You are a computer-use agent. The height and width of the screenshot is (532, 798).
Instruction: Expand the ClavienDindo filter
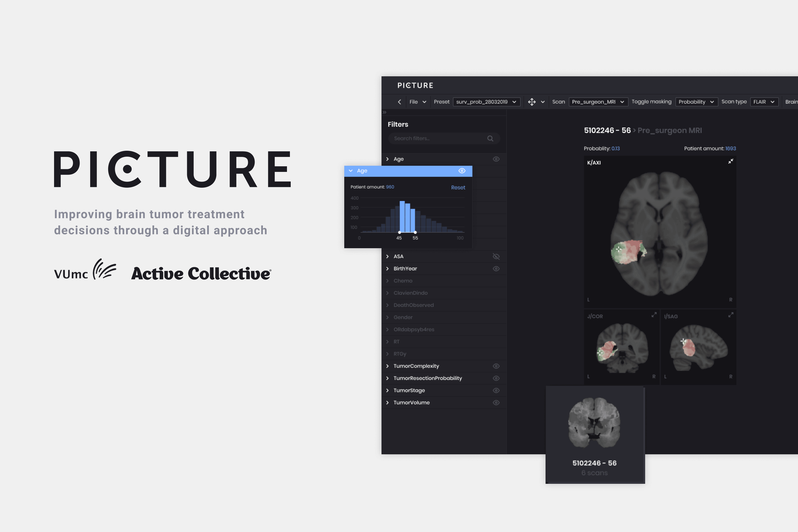tap(387, 293)
